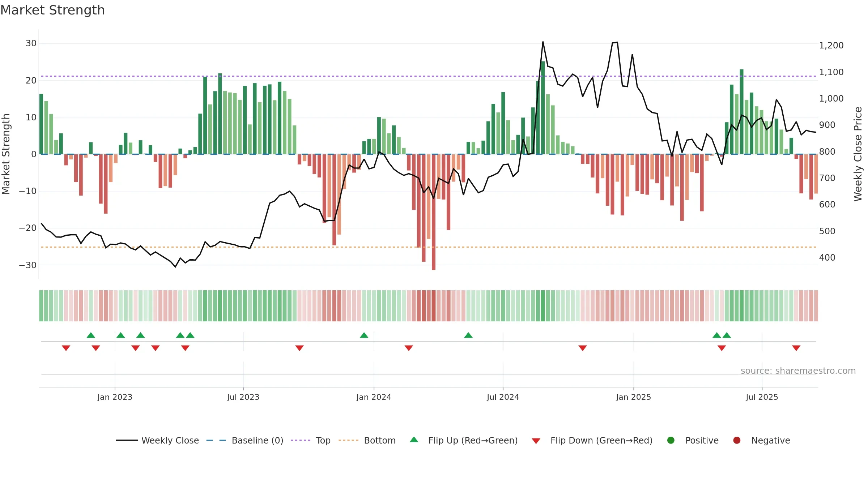The image size is (868, 488).
Task: Click the Jan 2023 axis label
Action: 115,397
